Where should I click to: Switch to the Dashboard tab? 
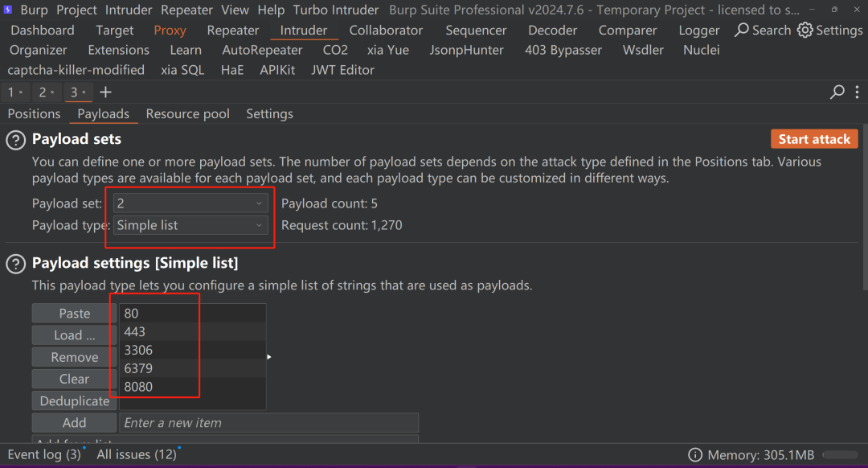42,31
